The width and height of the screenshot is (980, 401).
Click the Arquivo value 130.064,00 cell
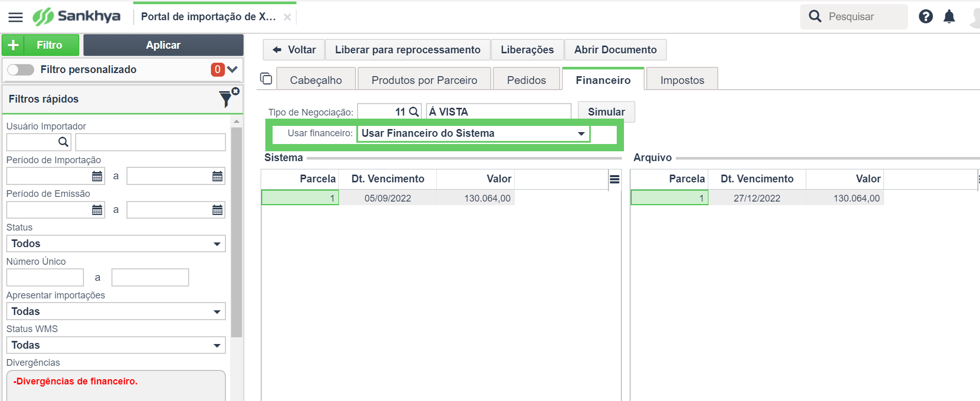pos(845,198)
